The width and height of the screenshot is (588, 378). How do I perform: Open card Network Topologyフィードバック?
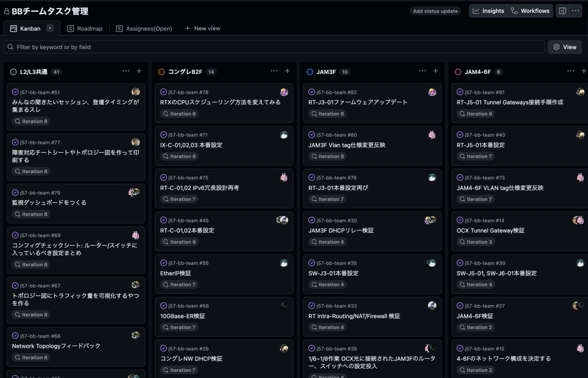pyautogui.click(x=56, y=346)
